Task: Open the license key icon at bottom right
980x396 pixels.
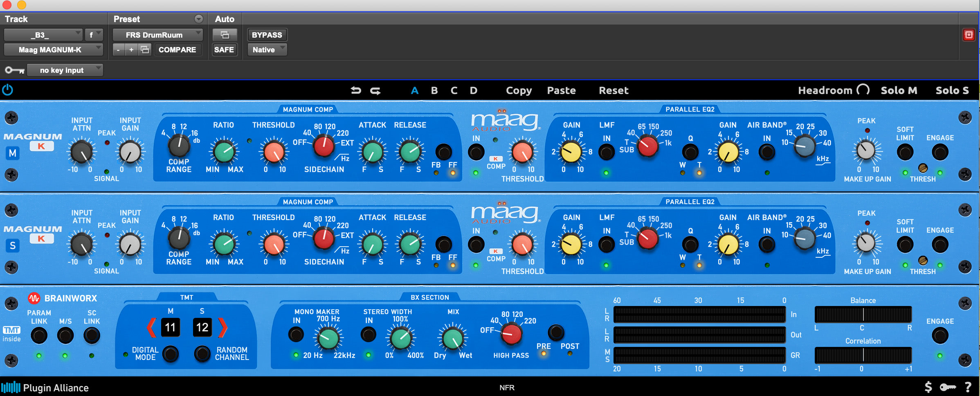Action: [948, 387]
